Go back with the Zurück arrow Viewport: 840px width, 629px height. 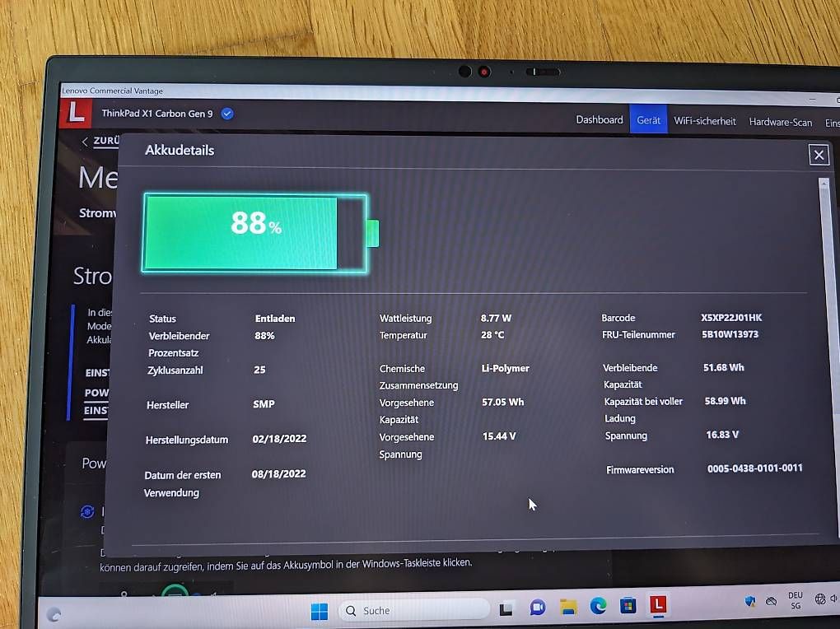click(85, 141)
